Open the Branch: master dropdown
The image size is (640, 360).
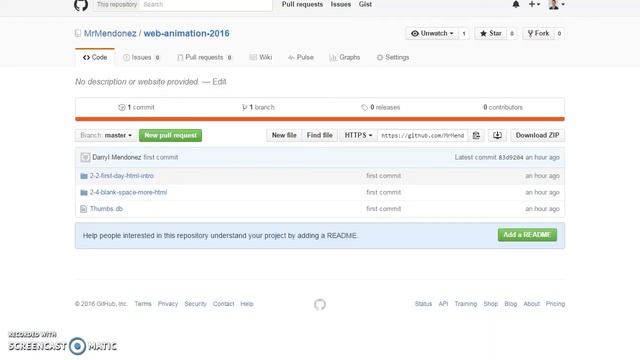106,136
